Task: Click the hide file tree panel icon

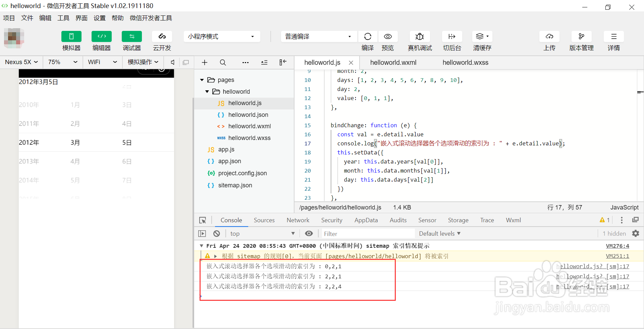Action: pos(283,62)
